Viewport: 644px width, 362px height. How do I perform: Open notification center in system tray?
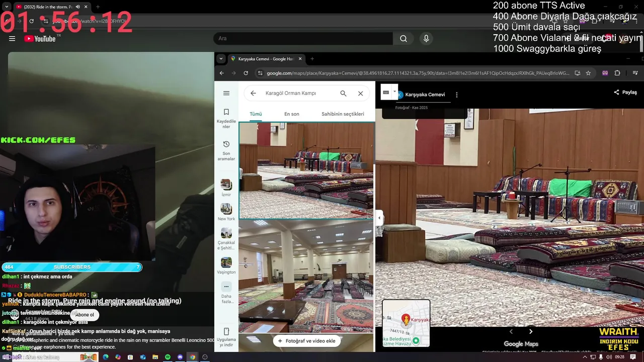[633, 357]
